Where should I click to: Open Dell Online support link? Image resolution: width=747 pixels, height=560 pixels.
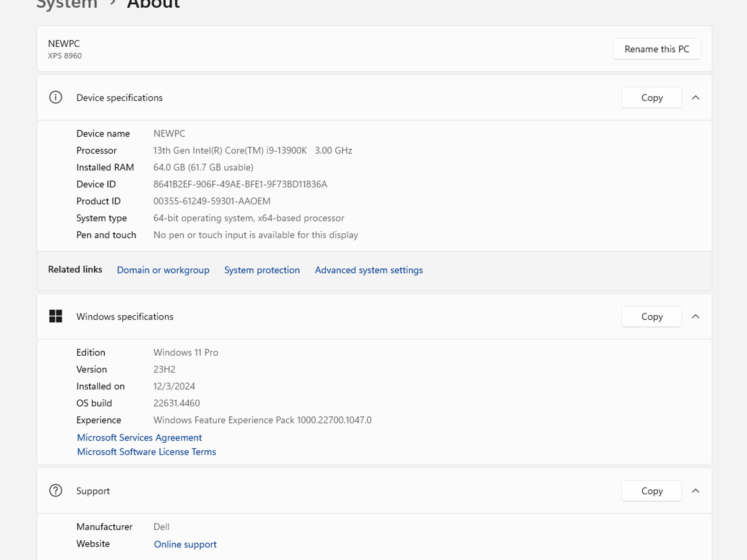(x=185, y=544)
